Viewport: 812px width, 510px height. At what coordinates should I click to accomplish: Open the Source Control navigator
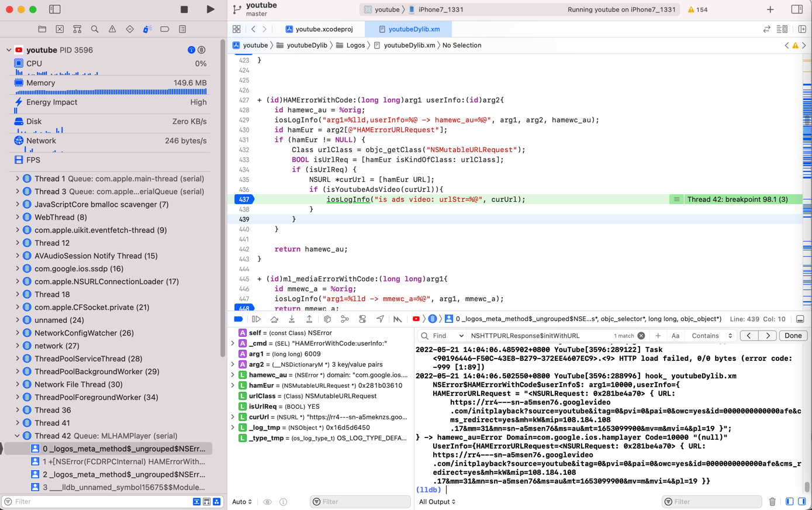pyautogui.click(x=60, y=29)
